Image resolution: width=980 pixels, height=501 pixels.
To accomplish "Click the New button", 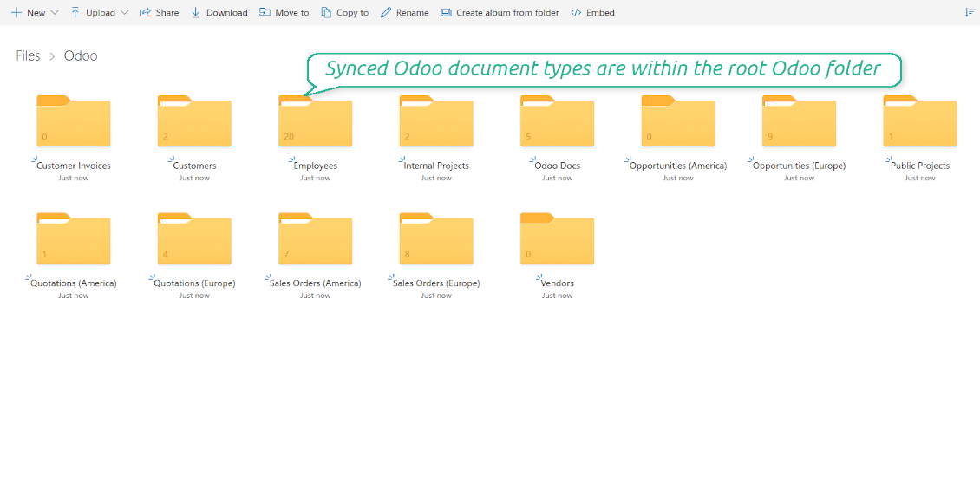I will pos(28,12).
